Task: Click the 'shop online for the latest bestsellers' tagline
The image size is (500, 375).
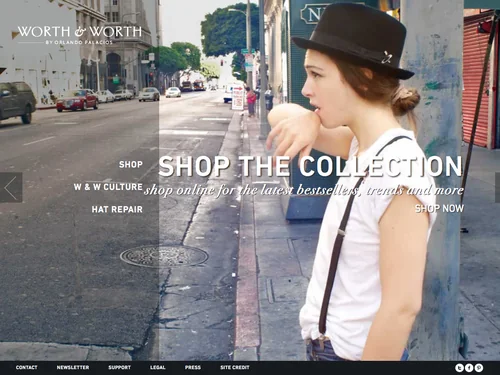Action: [304, 190]
